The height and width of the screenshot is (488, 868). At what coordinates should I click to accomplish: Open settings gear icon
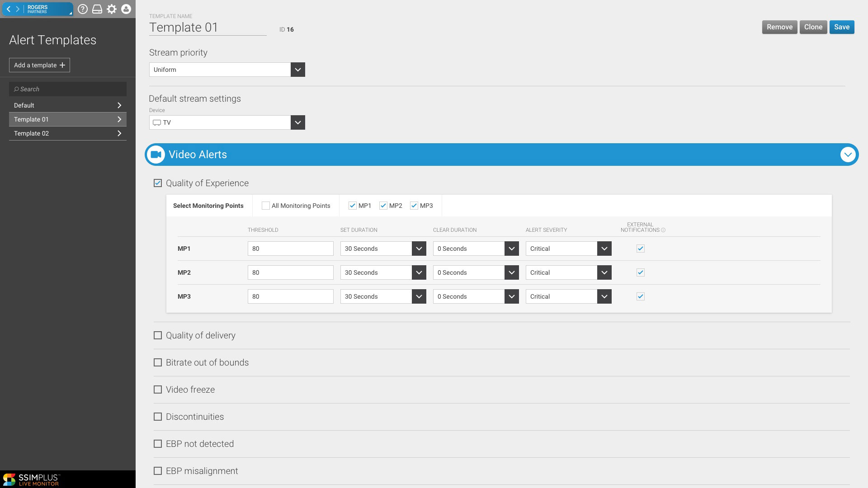pos(112,9)
